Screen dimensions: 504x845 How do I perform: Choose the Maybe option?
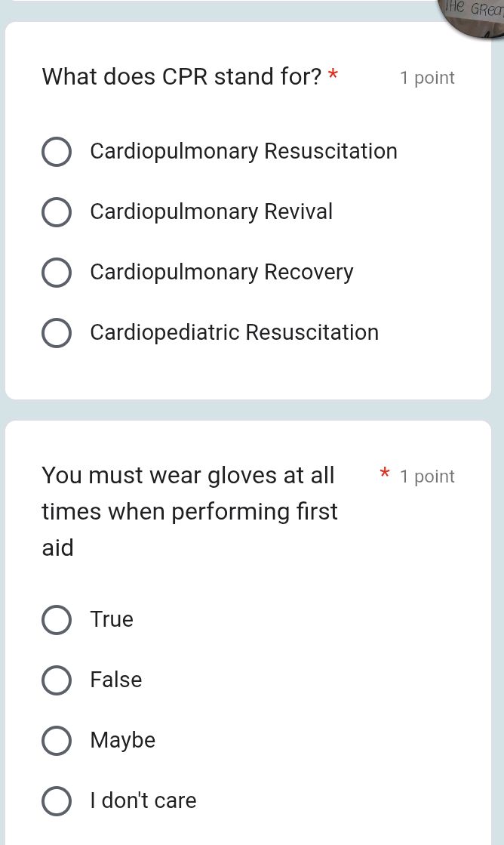57,741
